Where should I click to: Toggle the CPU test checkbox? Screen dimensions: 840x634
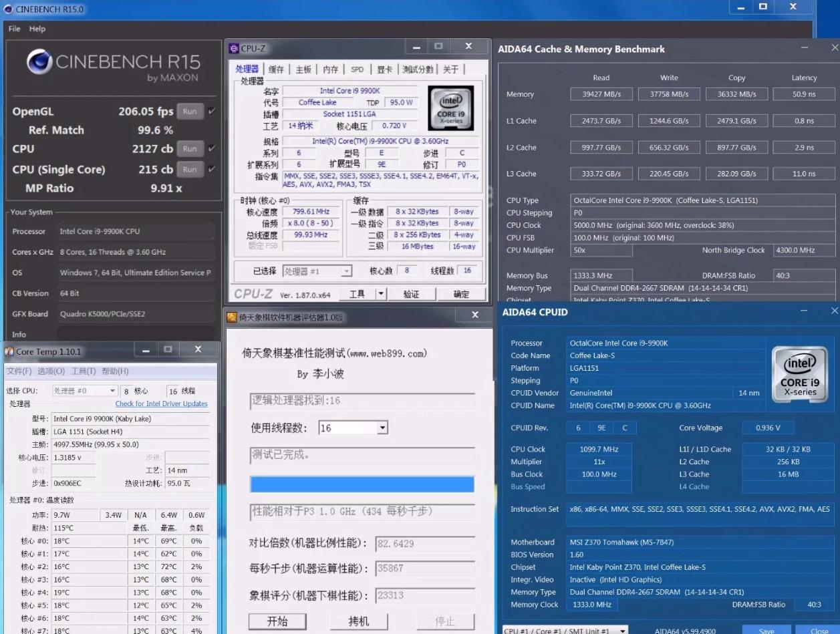click(x=211, y=149)
